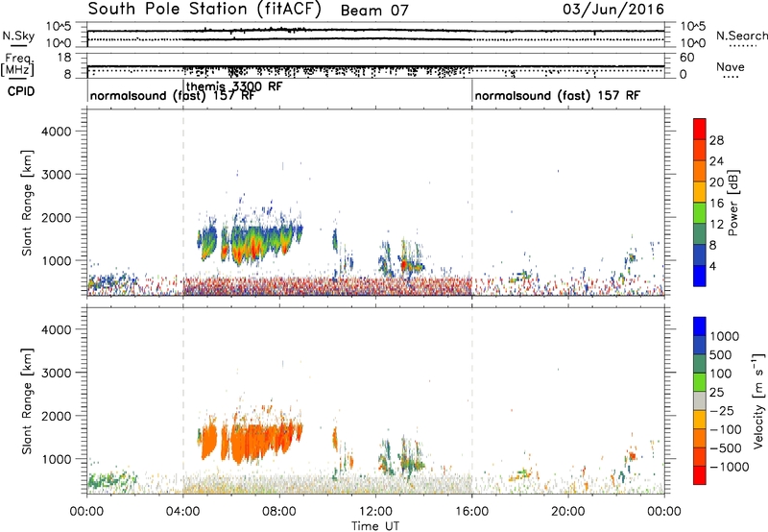Click the green 12 dB section of Power bar
Image resolution: width=768 pixels, height=532 pixels.
pyautogui.click(x=700, y=212)
